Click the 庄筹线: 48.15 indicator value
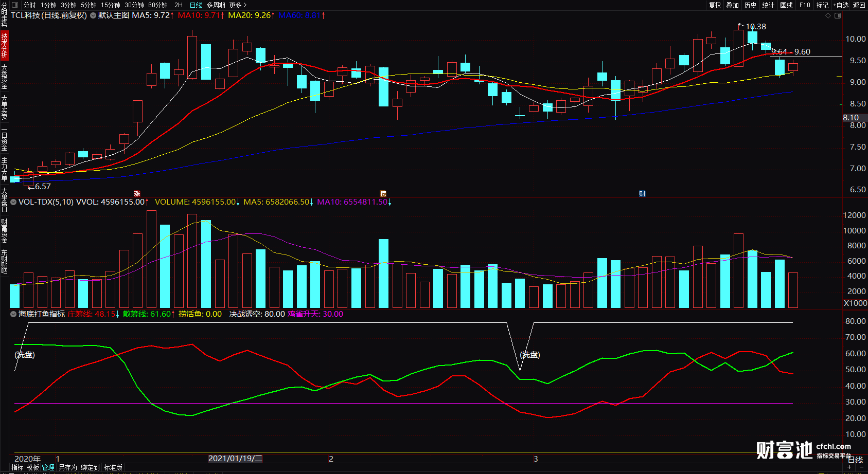 click(93, 314)
